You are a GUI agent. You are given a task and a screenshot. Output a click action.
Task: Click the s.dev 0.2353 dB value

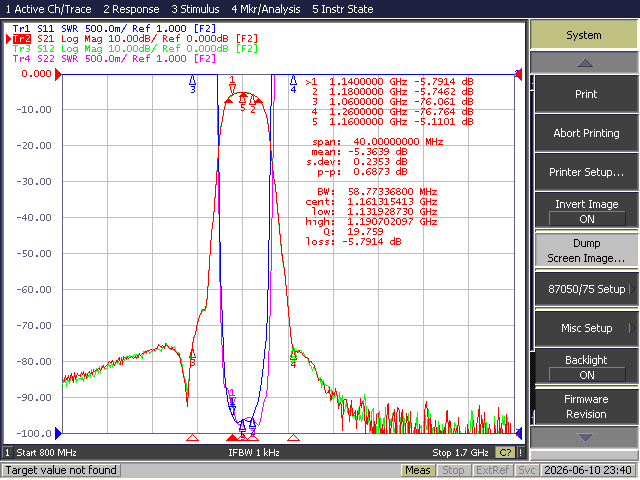click(357, 162)
